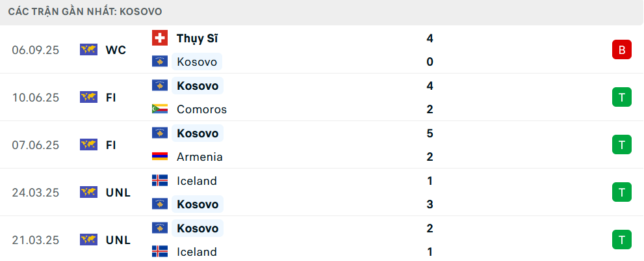Click Iceland flag in 21.03.25 match
This screenshot has width=644, height=261.
point(160,252)
